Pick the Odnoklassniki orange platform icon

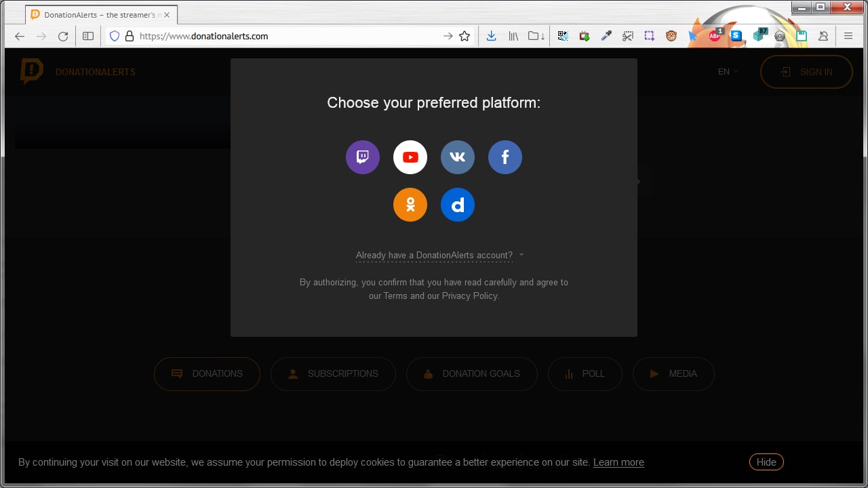pos(410,205)
